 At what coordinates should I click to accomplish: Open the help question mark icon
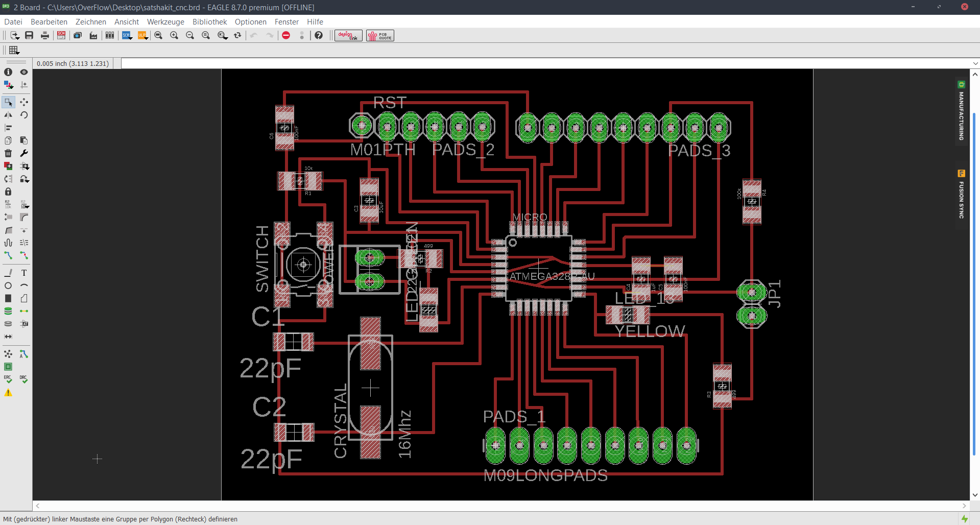[319, 35]
